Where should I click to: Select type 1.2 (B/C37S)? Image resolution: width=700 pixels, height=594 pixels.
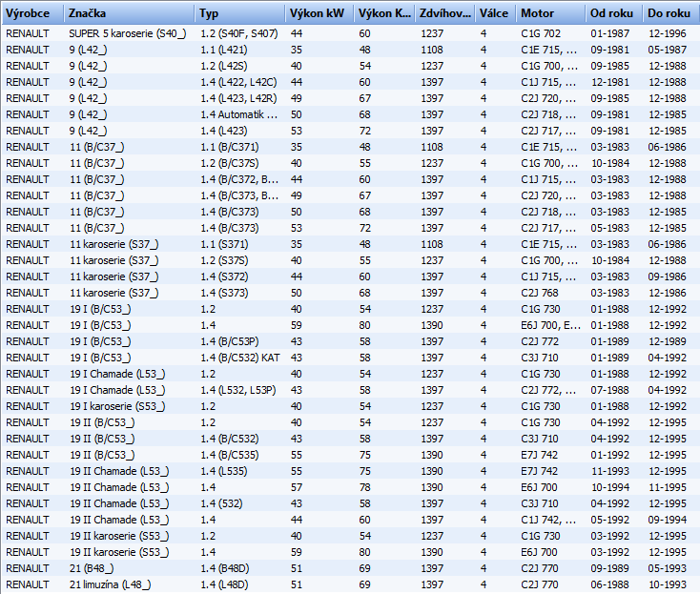[x=230, y=163]
